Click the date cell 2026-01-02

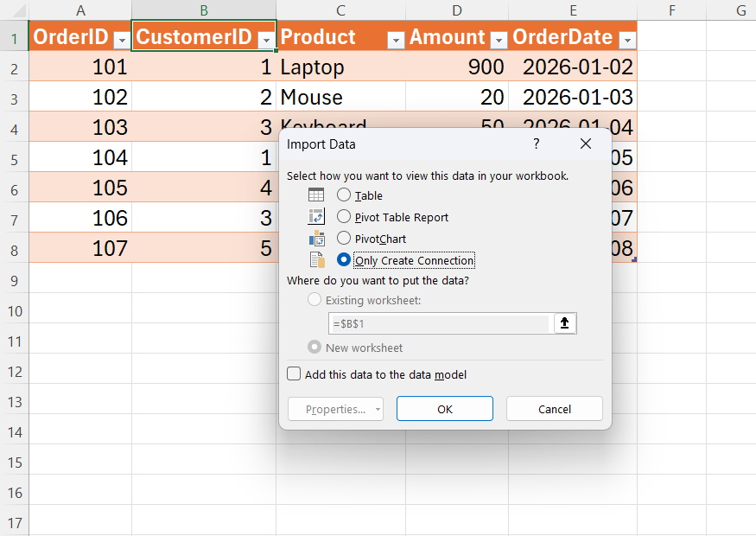click(573, 66)
